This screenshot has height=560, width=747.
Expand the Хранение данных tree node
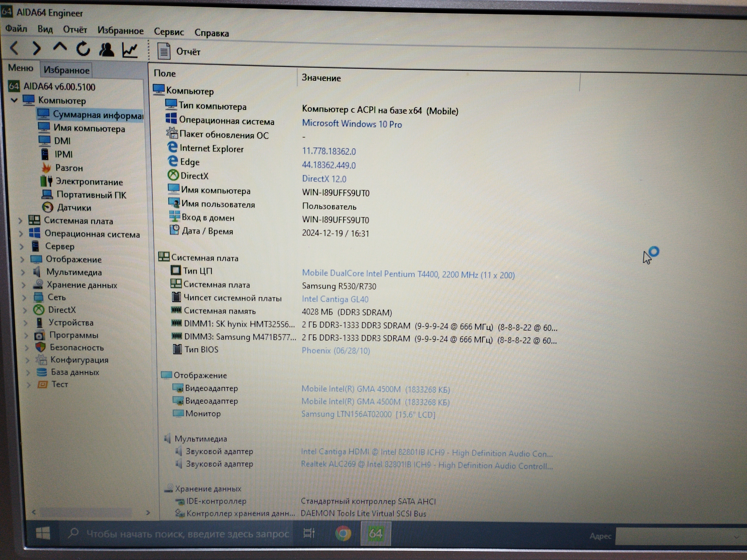pyautogui.click(x=23, y=285)
